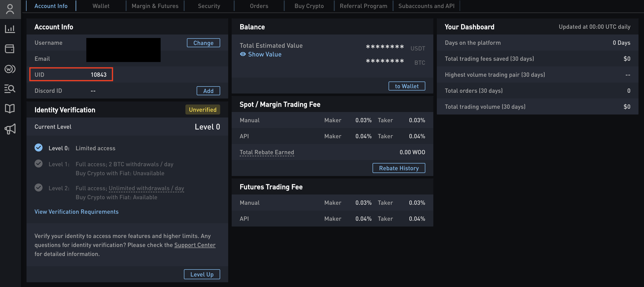Open the search list icon in sidebar
This screenshot has height=287, width=644.
(x=10, y=88)
